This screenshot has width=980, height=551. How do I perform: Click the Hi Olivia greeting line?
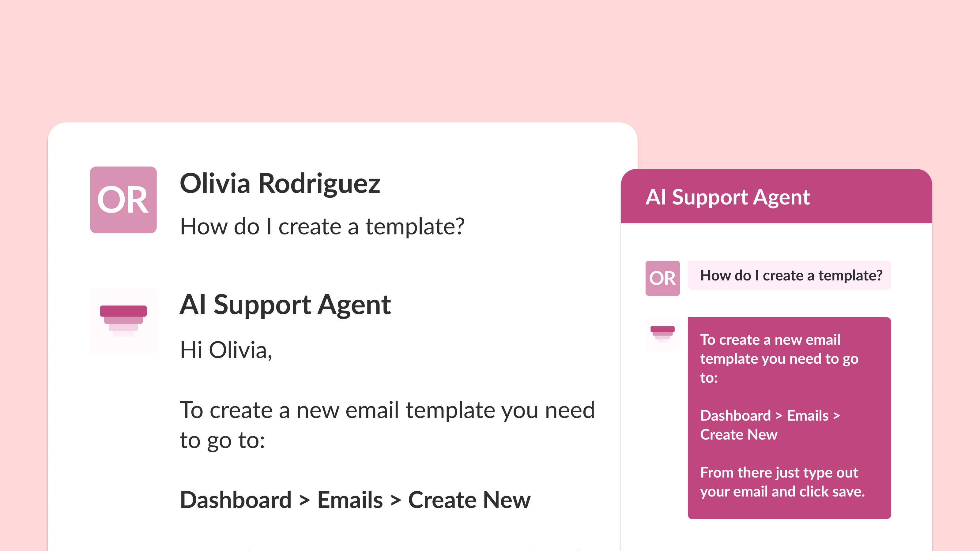[x=226, y=350]
